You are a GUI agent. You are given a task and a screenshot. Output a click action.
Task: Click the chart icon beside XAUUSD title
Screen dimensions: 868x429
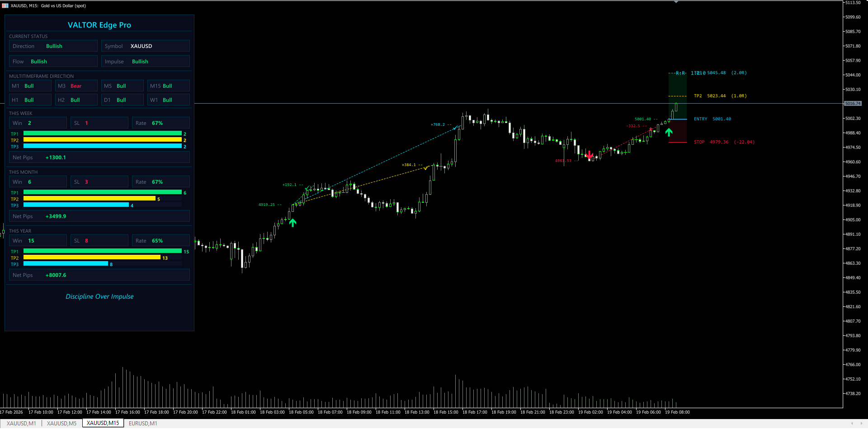[5, 5]
